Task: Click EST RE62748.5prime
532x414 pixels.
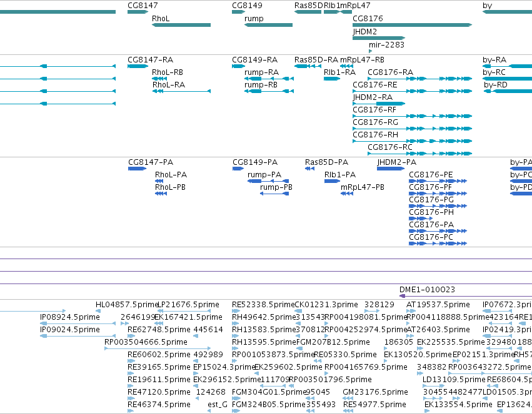Action: pos(131,336)
